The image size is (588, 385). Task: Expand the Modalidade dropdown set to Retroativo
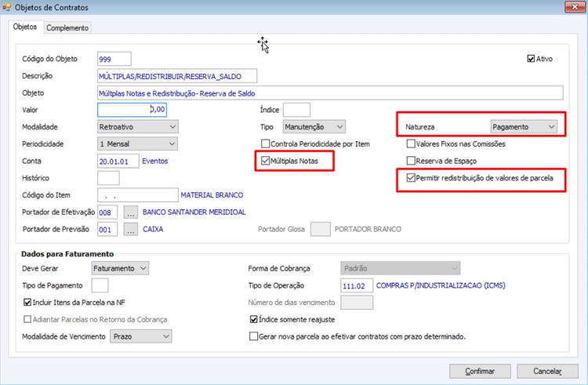pyautogui.click(x=138, y=127)
